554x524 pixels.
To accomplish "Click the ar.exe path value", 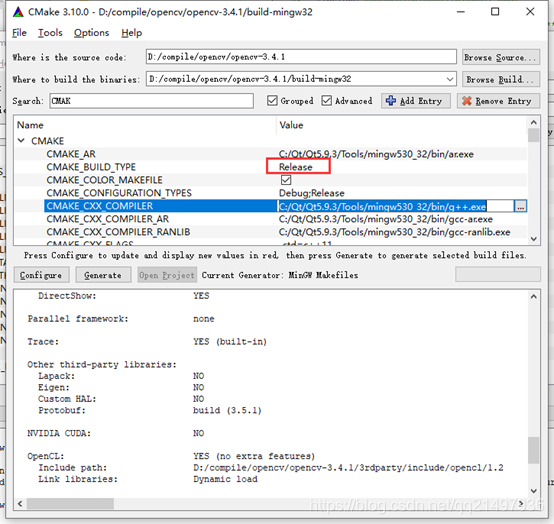I will [x=376, y=154].
